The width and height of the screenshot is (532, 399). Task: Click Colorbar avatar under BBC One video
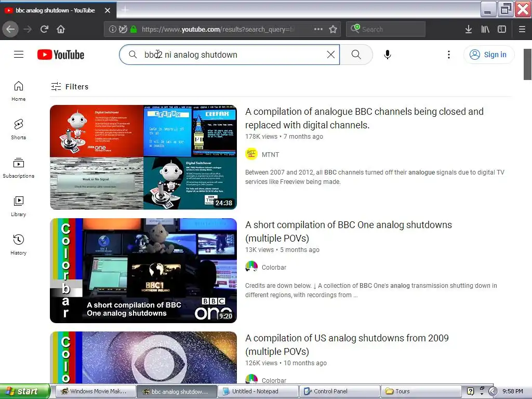pos(251,267)
